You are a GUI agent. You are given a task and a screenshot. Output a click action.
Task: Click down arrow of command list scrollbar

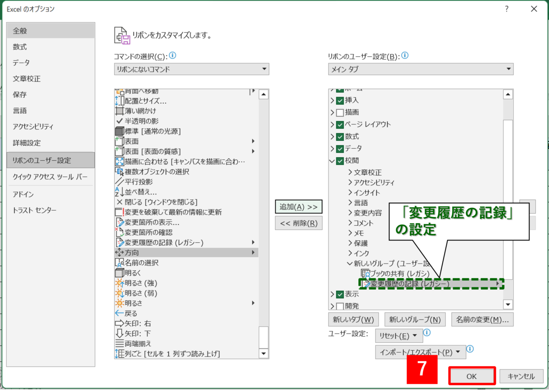click(264, 353)
